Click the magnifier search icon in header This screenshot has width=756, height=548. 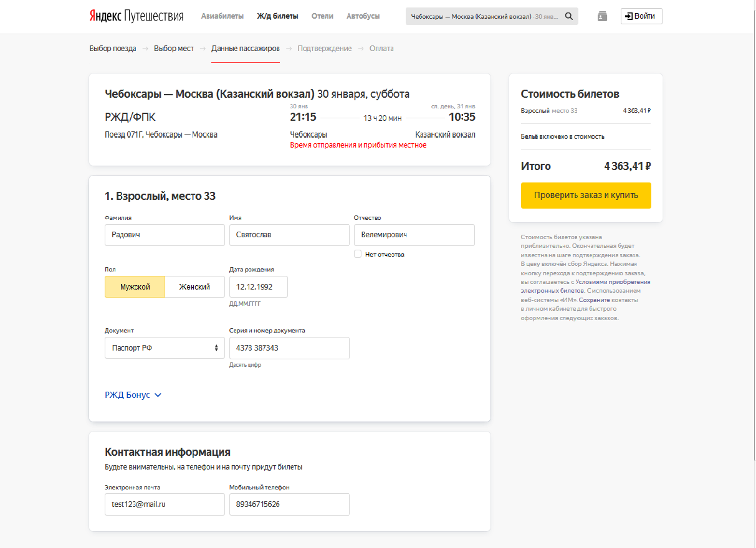pos(569,16)
